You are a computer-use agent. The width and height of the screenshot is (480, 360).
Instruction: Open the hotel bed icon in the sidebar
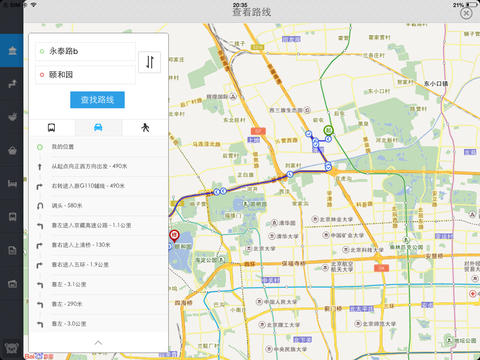tap(12, 184)
